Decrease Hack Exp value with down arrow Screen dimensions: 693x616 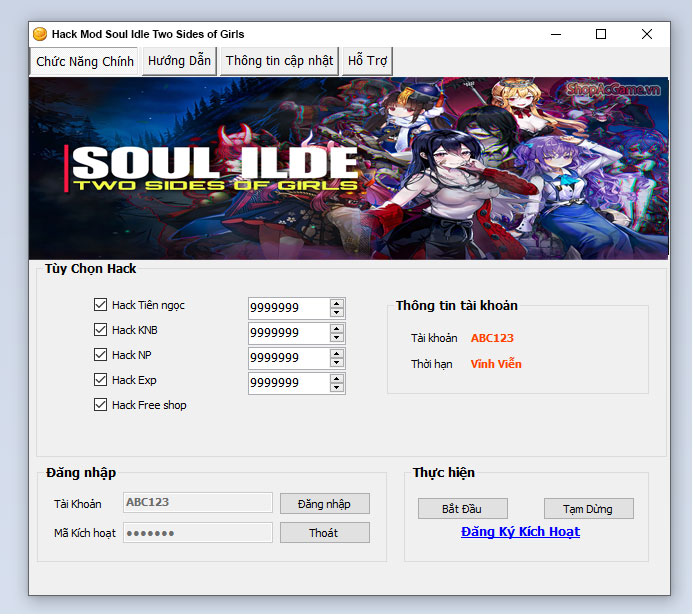(x=337, y=388)
